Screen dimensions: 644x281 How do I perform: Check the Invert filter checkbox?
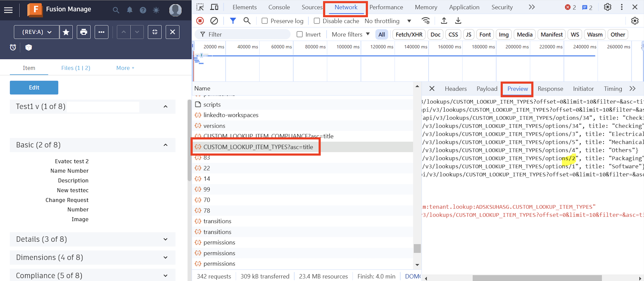pyautogui.click(x=299, y=34)
